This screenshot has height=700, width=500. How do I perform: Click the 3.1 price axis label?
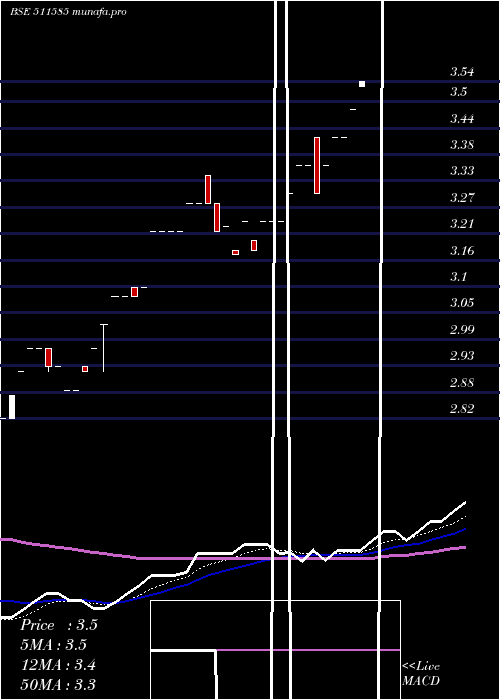(458, 277)
